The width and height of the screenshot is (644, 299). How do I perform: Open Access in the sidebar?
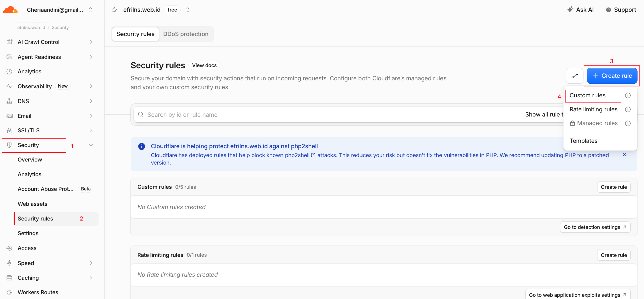click(27, 248)
